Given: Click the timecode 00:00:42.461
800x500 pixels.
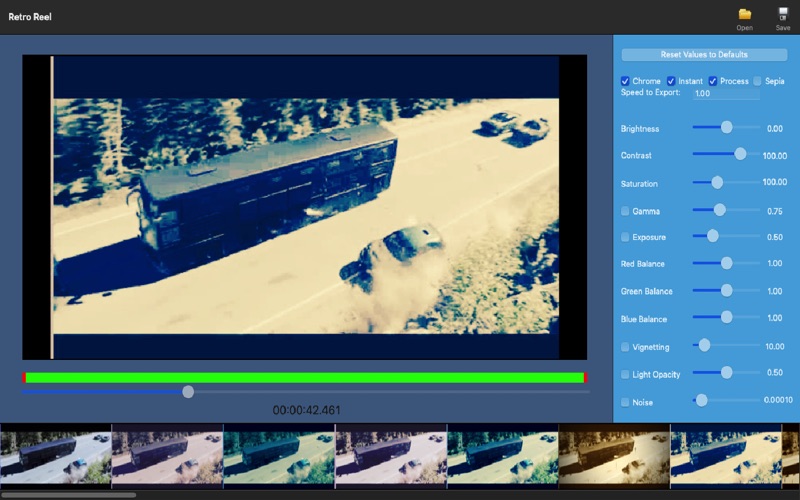Looking at the screenshot, I should [306, 410].
